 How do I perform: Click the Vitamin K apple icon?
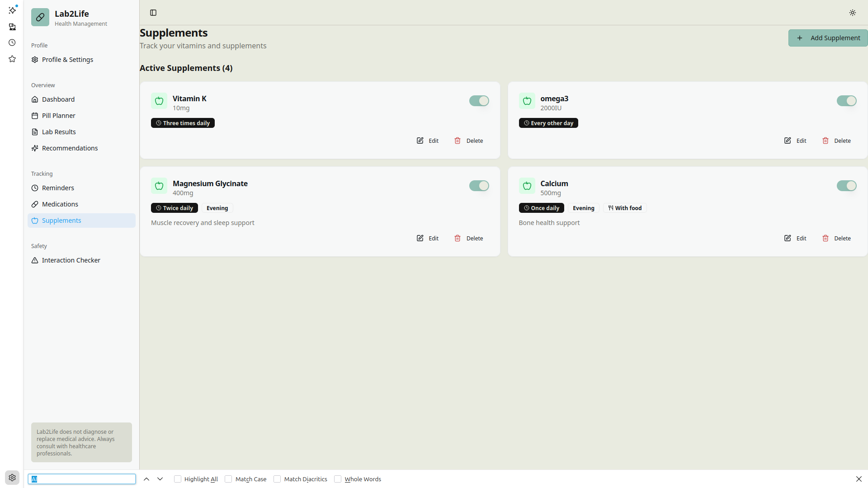point(159,101)
